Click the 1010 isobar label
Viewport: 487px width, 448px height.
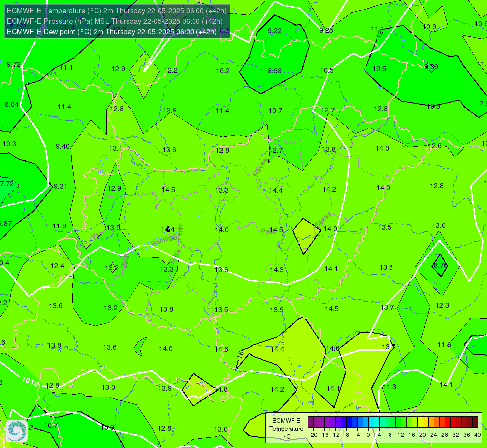pyautogui.click(x=30, y=381)
